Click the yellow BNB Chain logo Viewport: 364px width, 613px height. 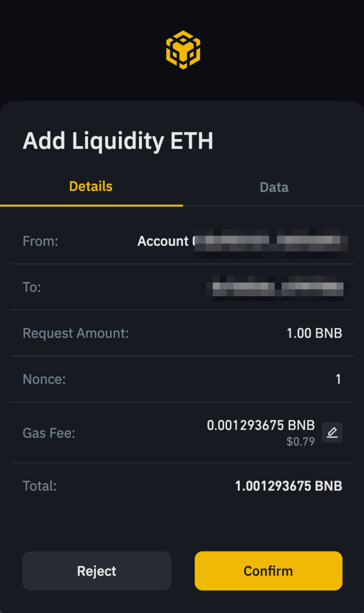point(183,50)
